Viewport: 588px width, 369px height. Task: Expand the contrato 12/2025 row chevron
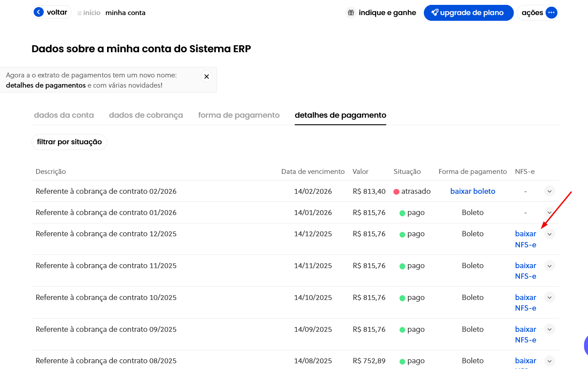[x=549, y=234]
